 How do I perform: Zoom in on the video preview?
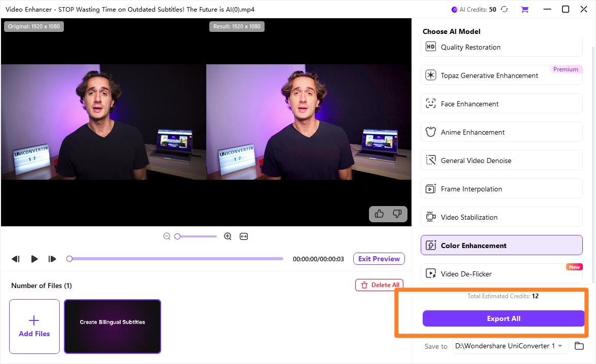tap(228, 236)
